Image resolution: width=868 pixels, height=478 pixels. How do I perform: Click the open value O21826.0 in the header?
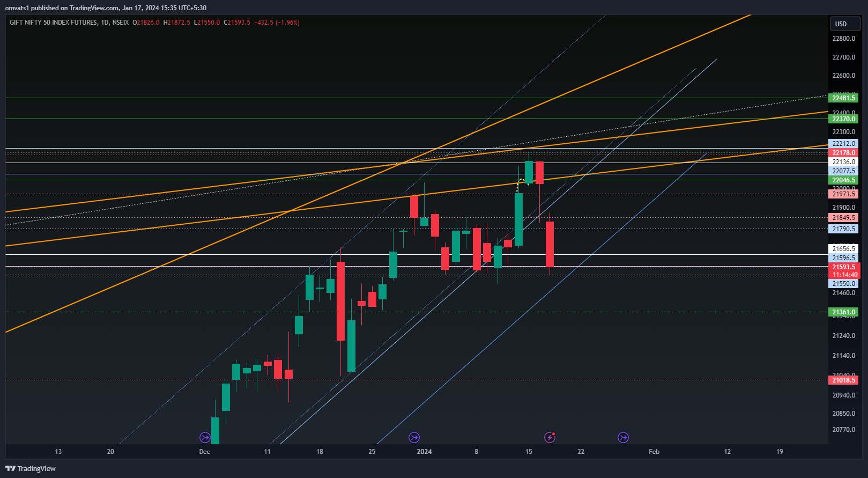[146, 23]
